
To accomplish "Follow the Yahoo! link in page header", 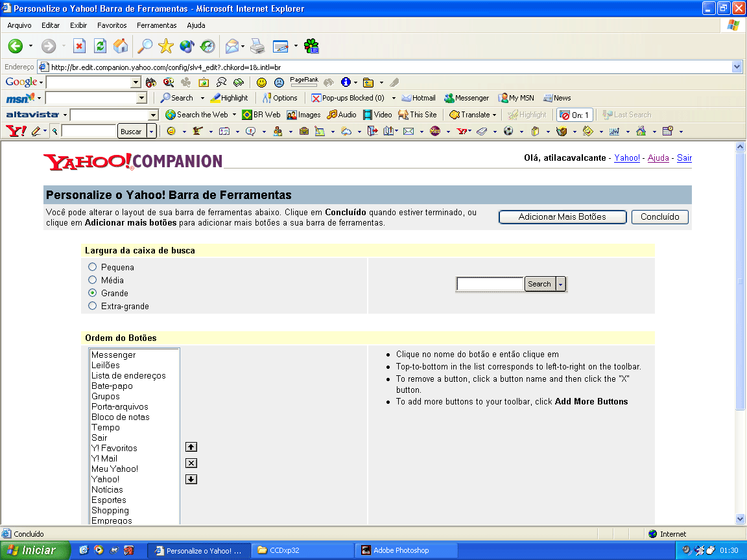I will click(x=627, y=158).
